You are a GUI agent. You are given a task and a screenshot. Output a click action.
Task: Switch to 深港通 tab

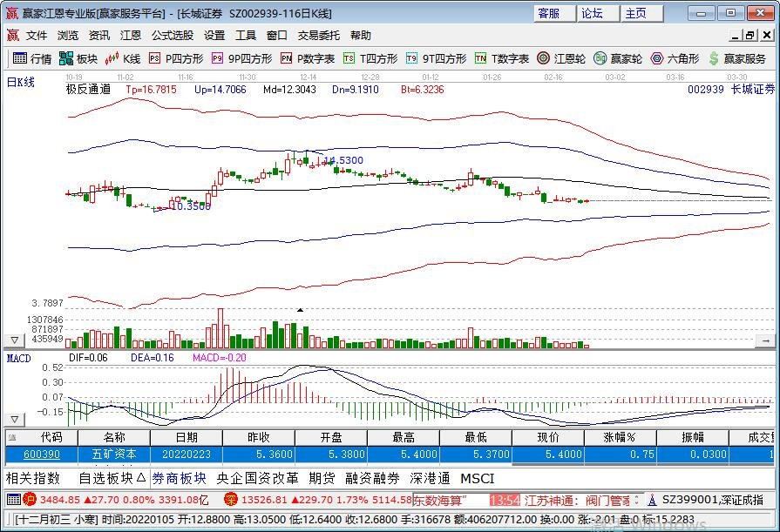click(x=430, y=478)
